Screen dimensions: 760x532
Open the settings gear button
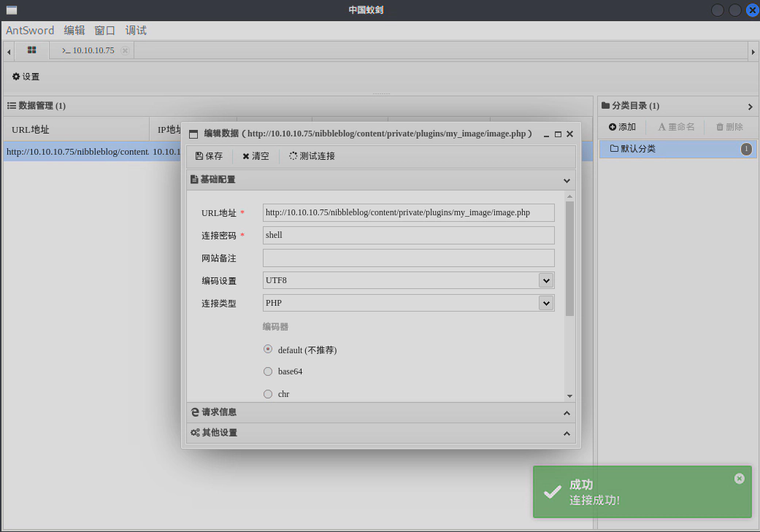tap(17, 77)
